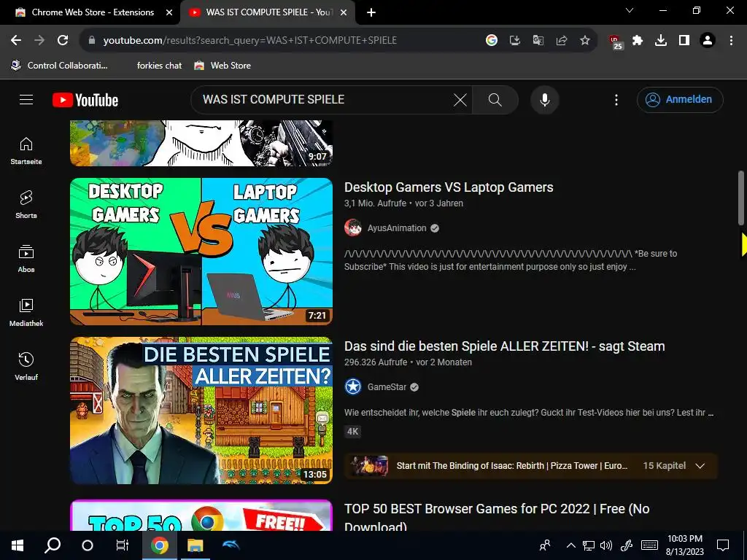Click Desktop vs Laptop Gamers thumbnail
The width and height of the screenshot is (747, 560).
[x=201, y=252]
